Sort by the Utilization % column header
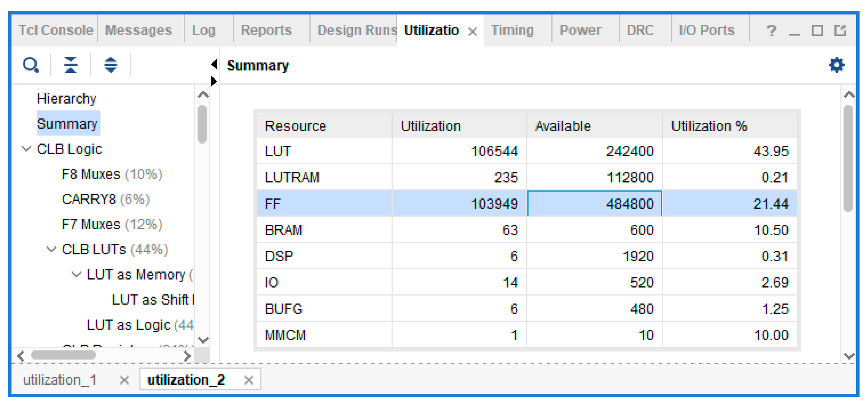The image size is (868, 405). [709, 126]
